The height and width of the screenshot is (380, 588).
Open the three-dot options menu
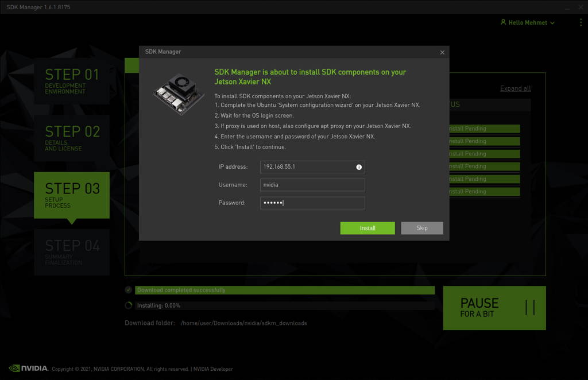point(581,22)
